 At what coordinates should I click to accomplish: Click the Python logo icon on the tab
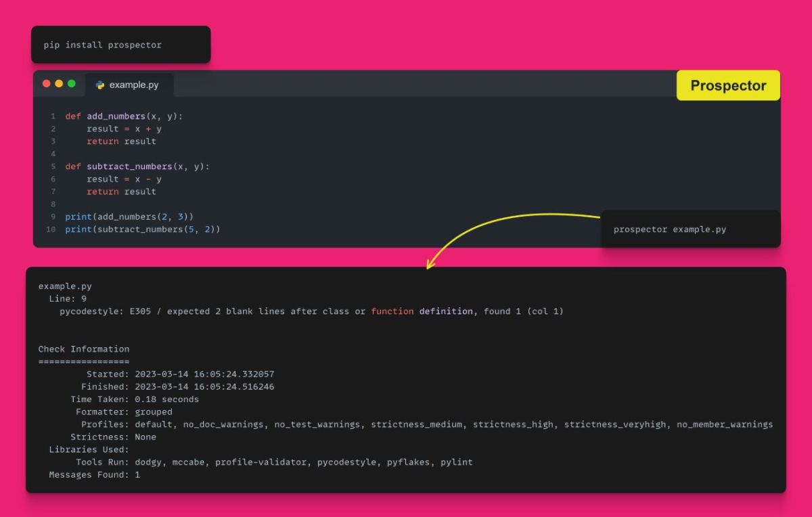(100, 85)
